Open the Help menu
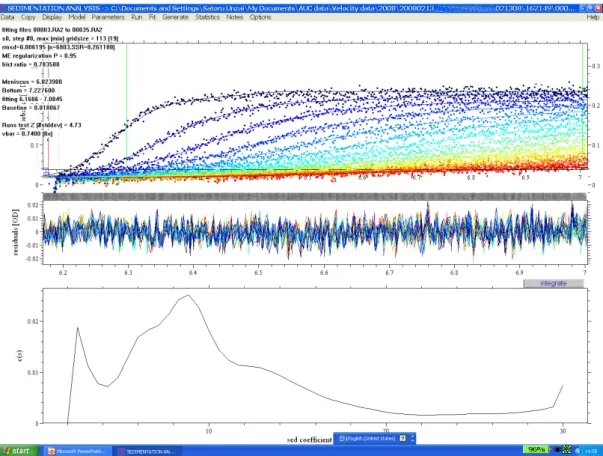 [593, 17]
